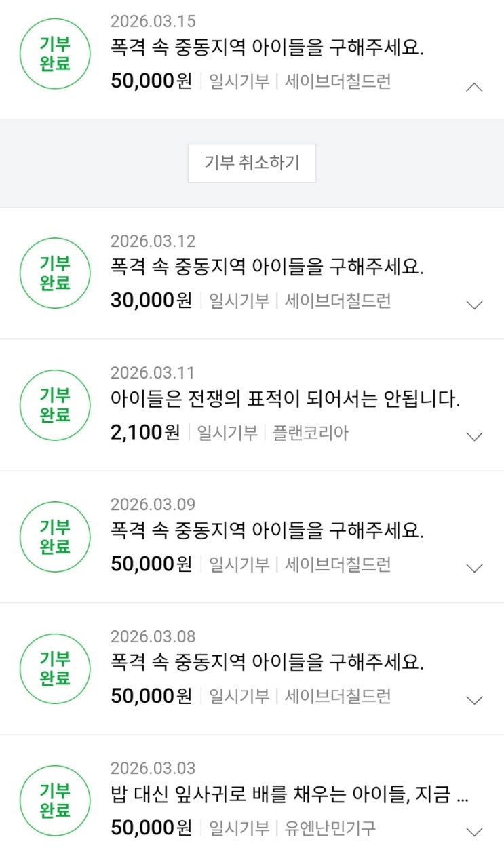Image resolution: width=504 pixels, height=852 pixels.
Task: Select the 플랜코리아 organization name
Action: (310, 433)
